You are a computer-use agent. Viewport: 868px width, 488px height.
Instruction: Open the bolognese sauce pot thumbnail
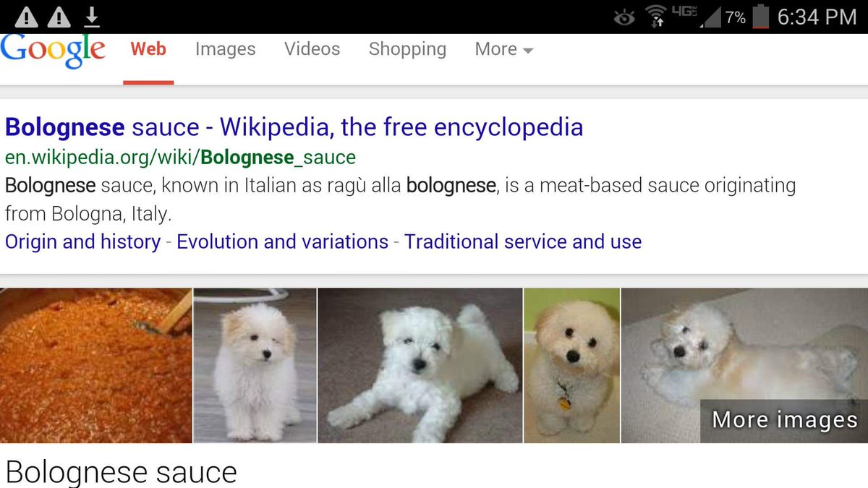click(95, 366)
